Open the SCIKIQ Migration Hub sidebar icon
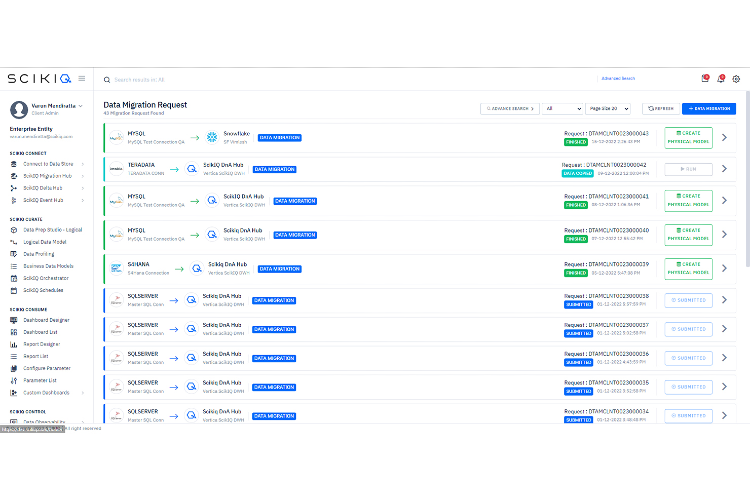Screen dimensions: 750x500 point(14,176)
